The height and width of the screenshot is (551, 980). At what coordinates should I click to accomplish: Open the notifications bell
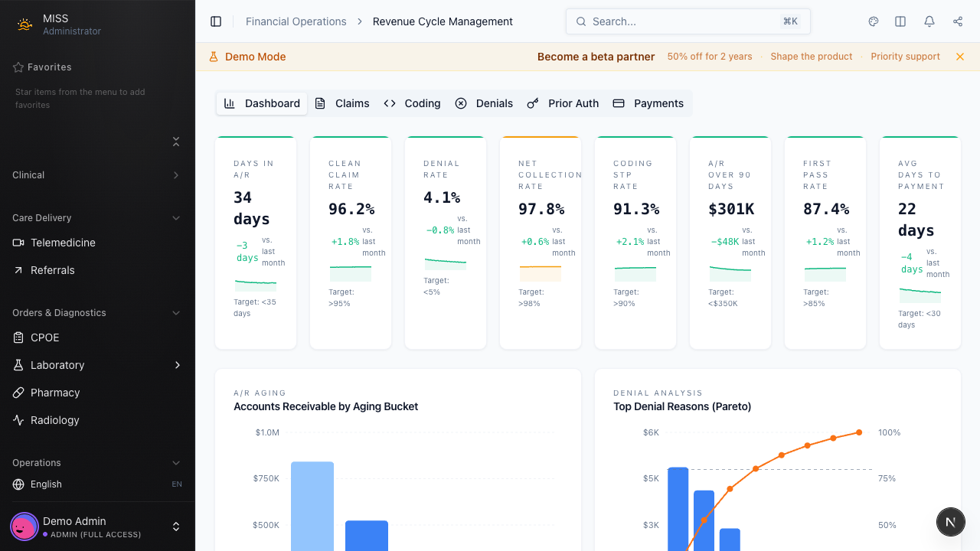click(x=929, y=21)
